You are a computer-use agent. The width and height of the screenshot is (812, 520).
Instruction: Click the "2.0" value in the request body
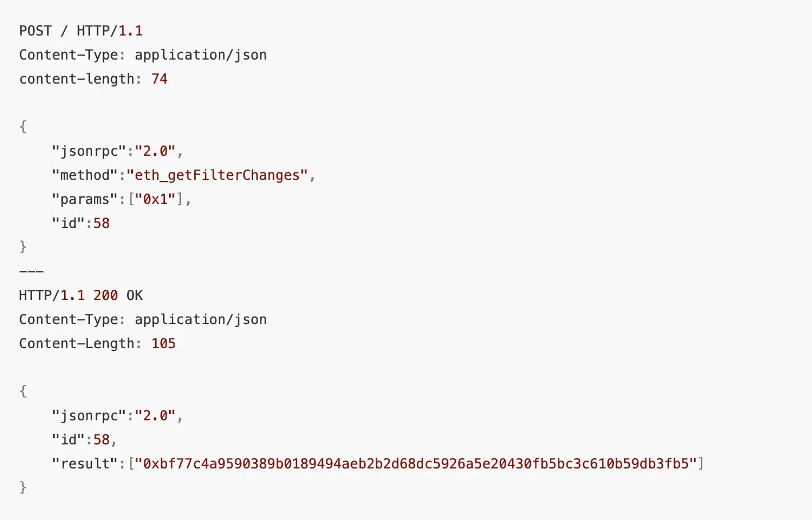155,151
